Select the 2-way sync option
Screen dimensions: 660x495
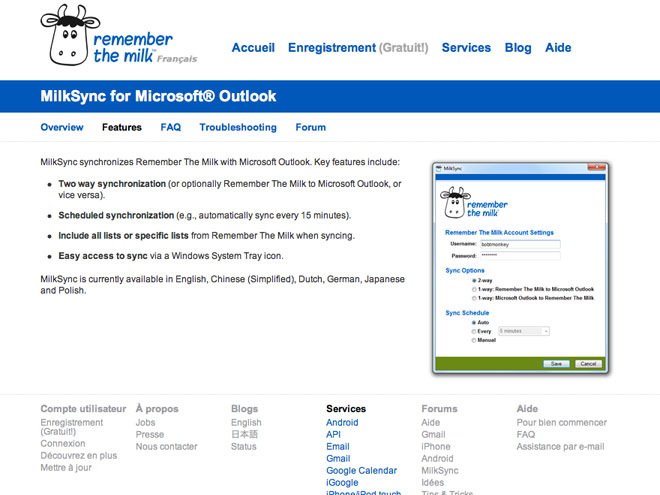(x=474, y=280)
